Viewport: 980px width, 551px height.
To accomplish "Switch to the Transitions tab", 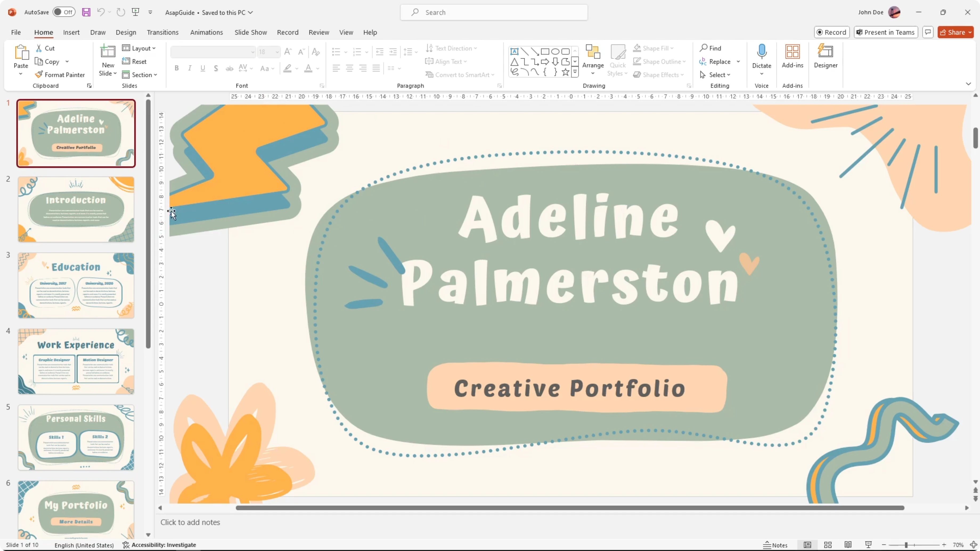I will (x=162, y=32).
